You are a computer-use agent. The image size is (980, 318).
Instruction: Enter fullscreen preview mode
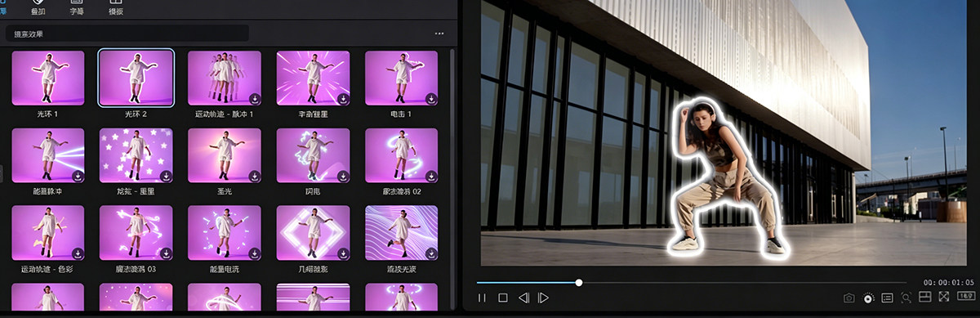(944, 297)
